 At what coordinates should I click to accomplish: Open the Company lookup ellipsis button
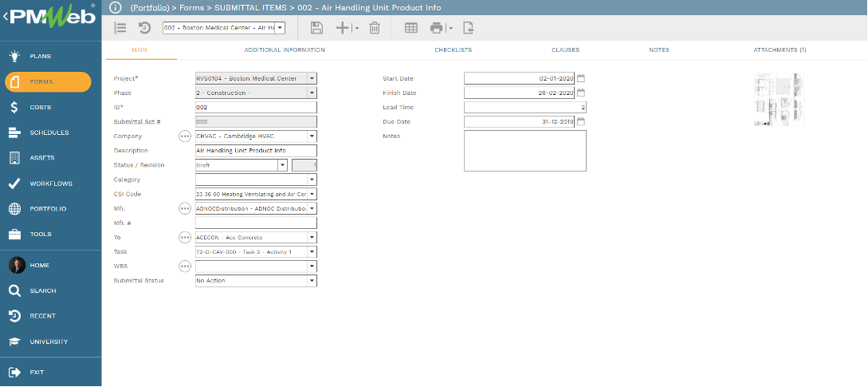point(185,136)
